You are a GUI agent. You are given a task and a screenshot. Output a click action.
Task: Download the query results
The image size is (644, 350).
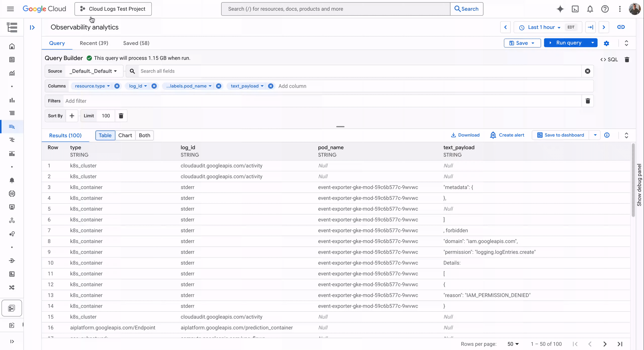pos(465,135)
